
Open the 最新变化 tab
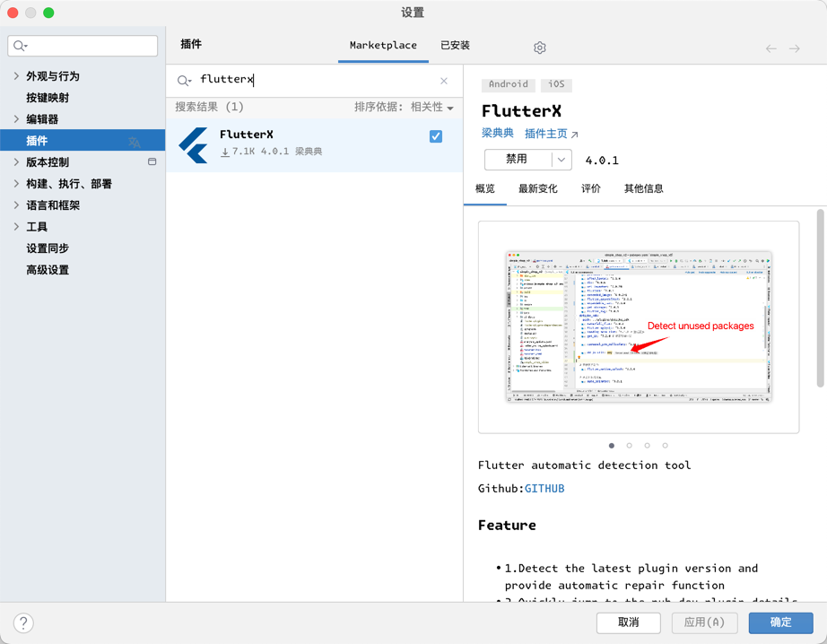[537, 189]
